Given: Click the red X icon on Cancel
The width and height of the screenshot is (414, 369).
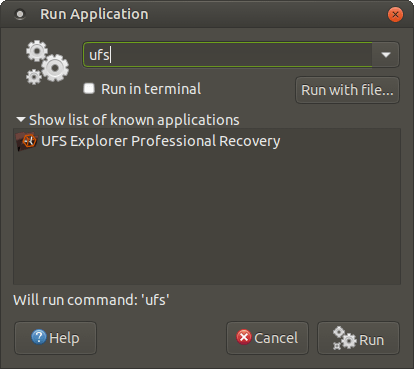Looking at the screenshot, I should pos(244,337).
